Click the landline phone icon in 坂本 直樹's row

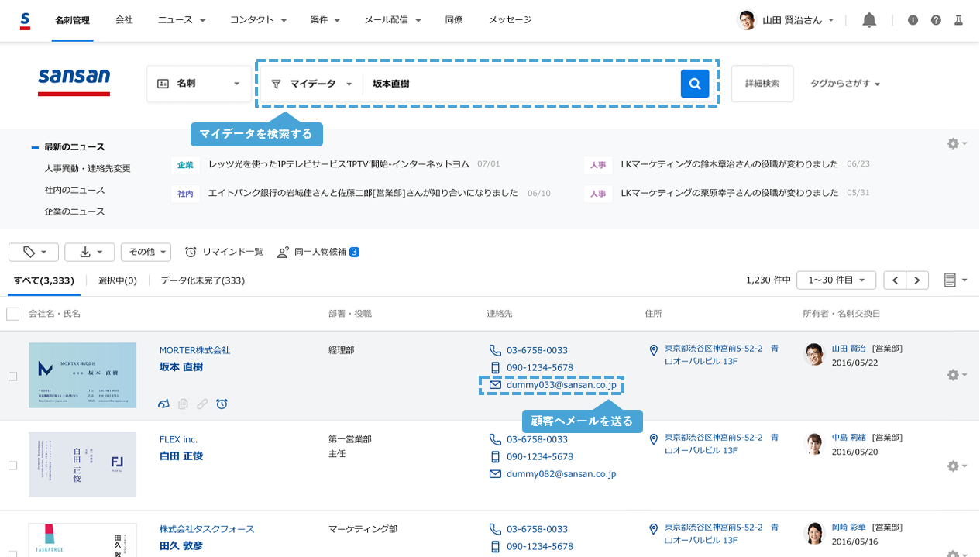496,350
